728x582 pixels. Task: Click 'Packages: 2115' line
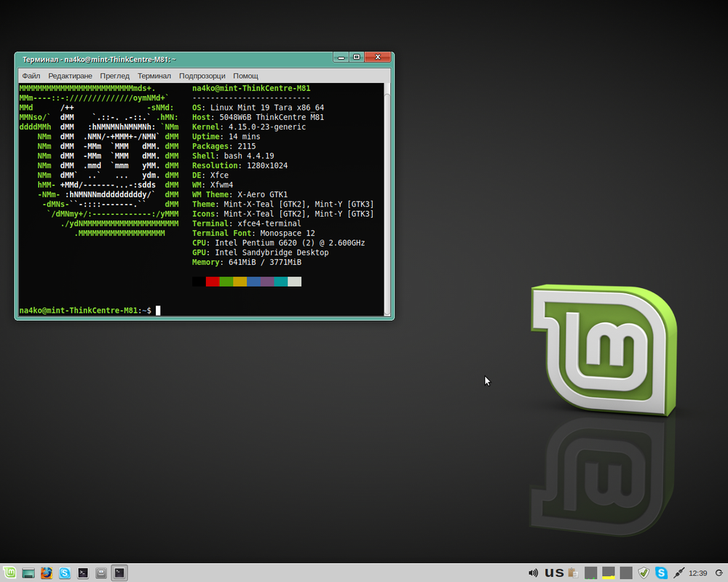tap(223, 146)
